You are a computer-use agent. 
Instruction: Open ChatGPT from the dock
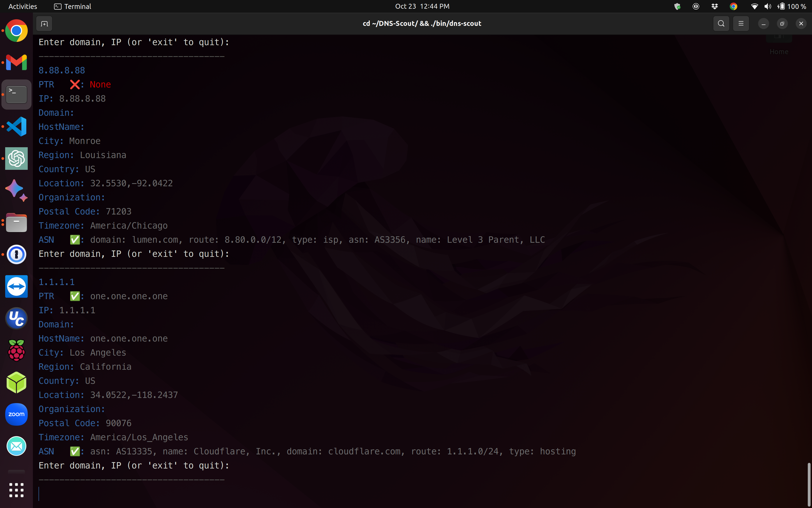point(16,158)
